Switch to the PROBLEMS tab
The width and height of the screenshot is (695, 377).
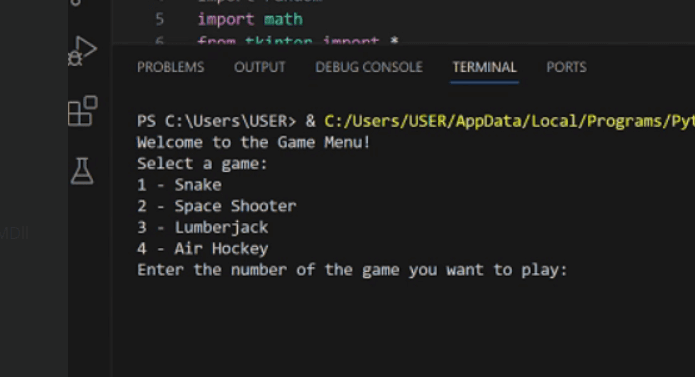click(x=171, y=67)
